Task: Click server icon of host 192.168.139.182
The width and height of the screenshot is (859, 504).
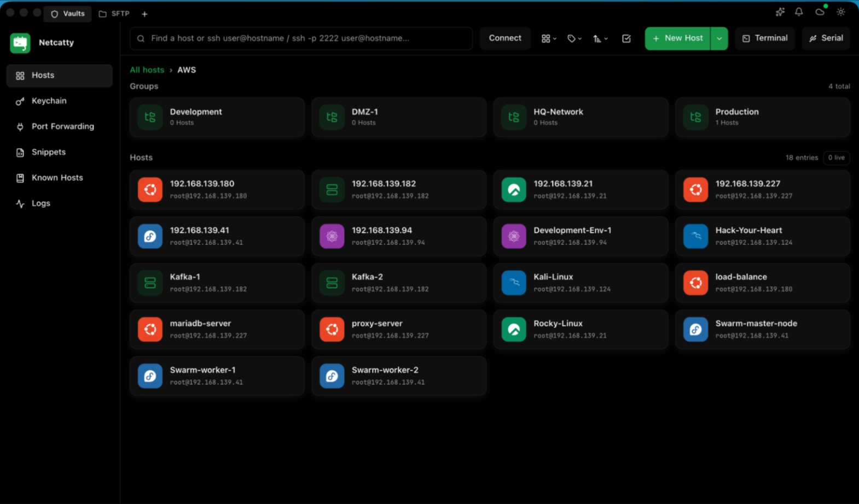Action: tap(332, 190)
